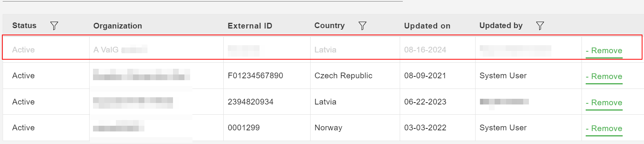Open the Country column filter icon
Screen dimensions: 644x144
[x=362, y=25]
